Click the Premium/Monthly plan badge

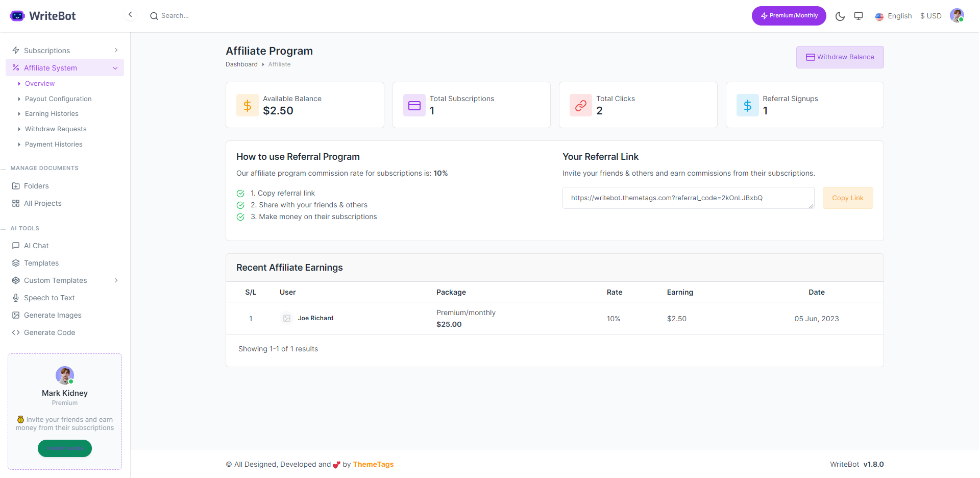click(x=789, y=16)
